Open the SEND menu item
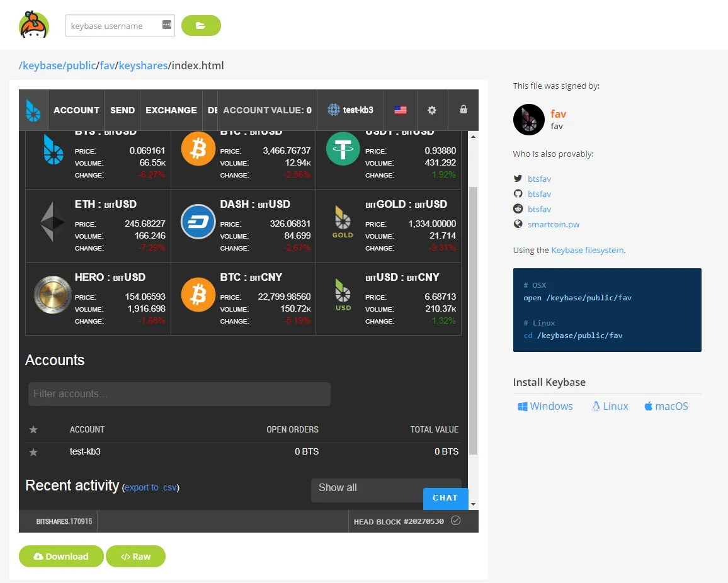728x583 pixels. click(122, 110)
